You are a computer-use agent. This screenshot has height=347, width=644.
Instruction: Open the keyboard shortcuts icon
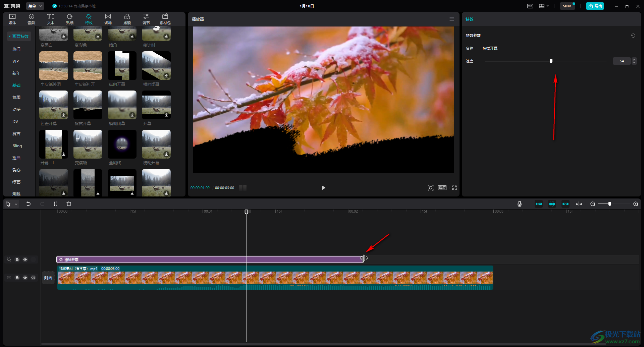click(x=530, y=6)
